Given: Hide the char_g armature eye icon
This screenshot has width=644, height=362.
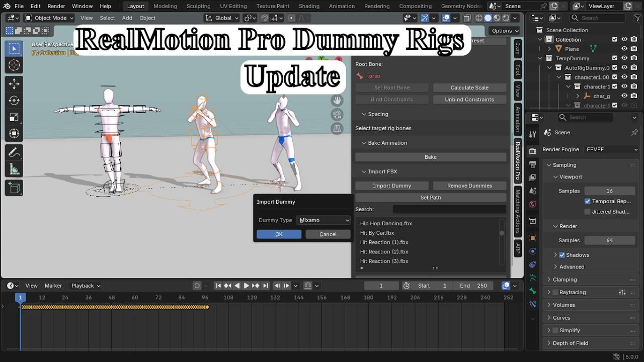Looking at the screenshot, I should click(x=624, y=96).
